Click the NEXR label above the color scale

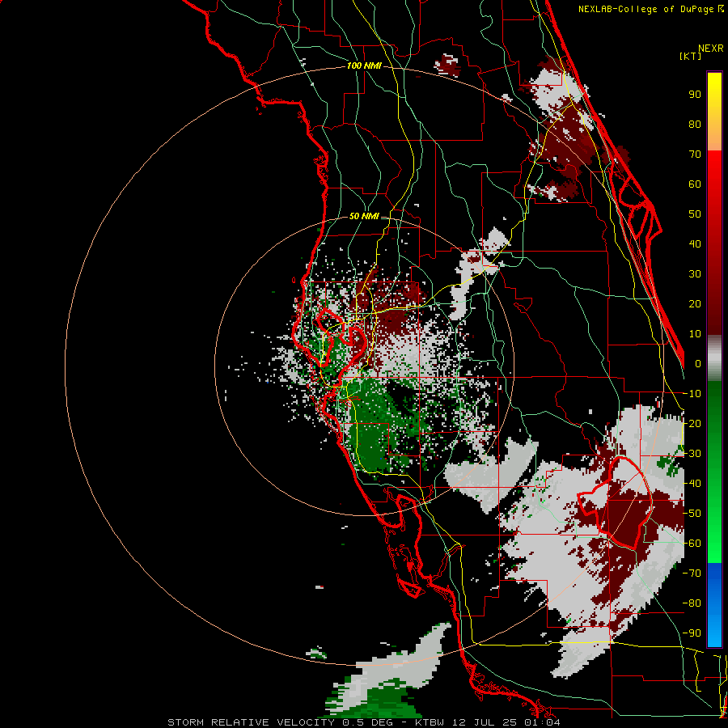pyautogui.click(x=711, y=49)
